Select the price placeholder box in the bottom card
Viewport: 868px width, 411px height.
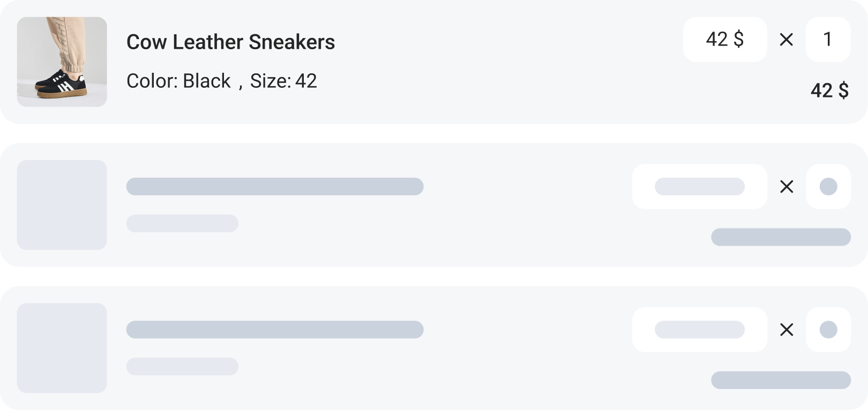tap(699, 330)
